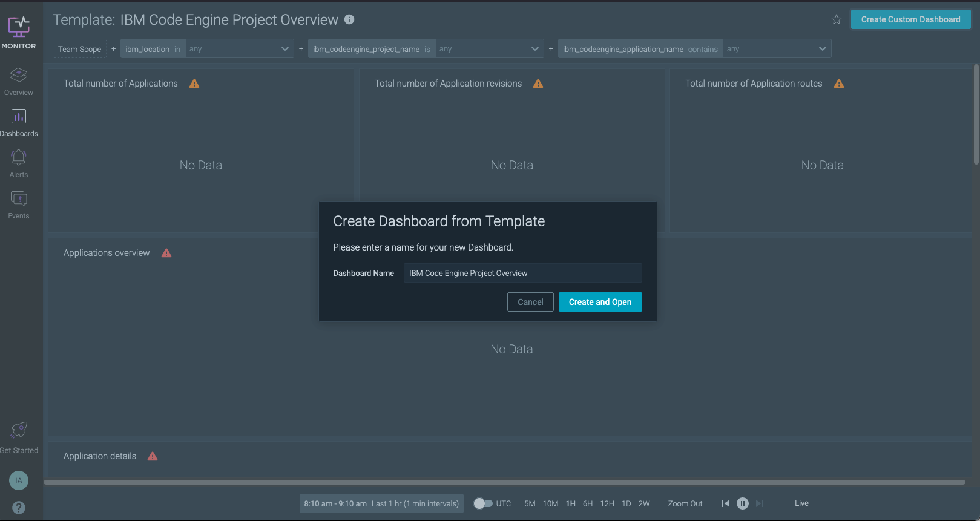This screenshot has height=521, width=980.
Task: Select the 1D time range
Action: point(626,503)
